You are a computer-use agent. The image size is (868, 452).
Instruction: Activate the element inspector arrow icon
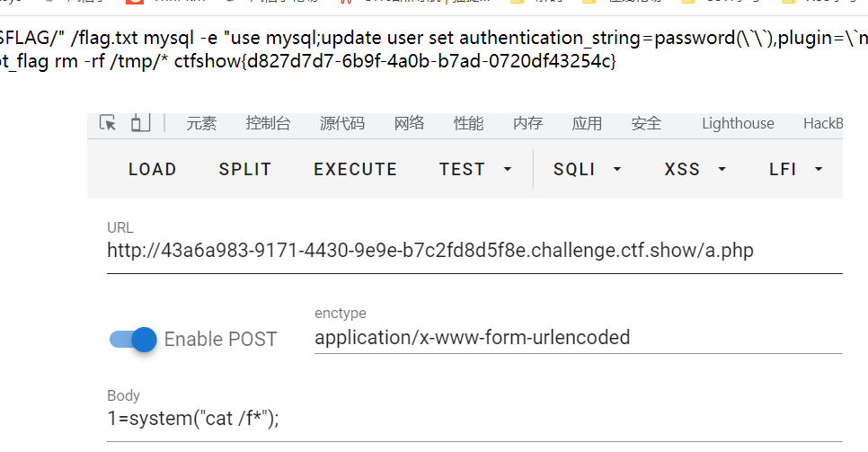click(108, 122)
